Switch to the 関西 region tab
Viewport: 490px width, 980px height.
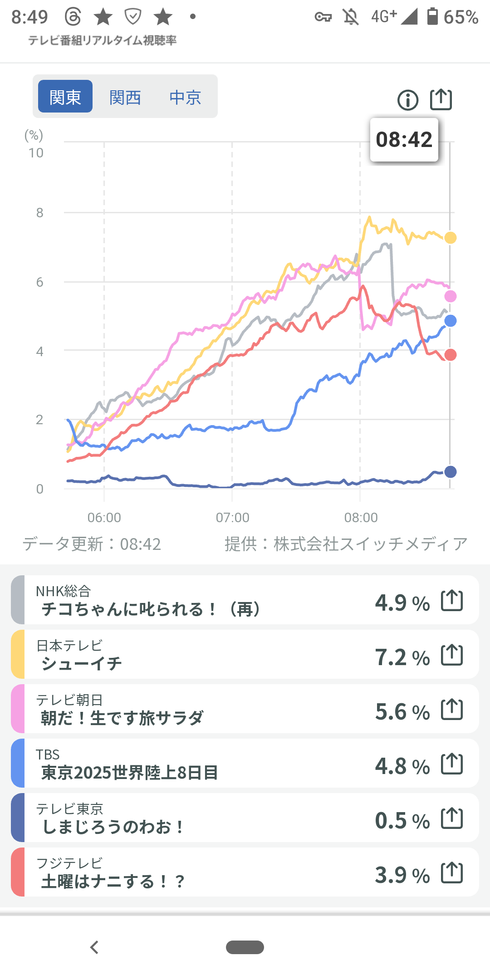click(x=125, y=97)
